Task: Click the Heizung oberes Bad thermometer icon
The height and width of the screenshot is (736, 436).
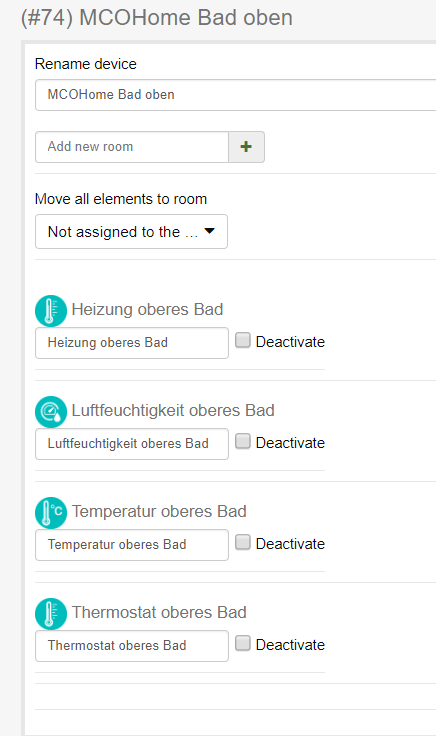Action: coord(51,311)
